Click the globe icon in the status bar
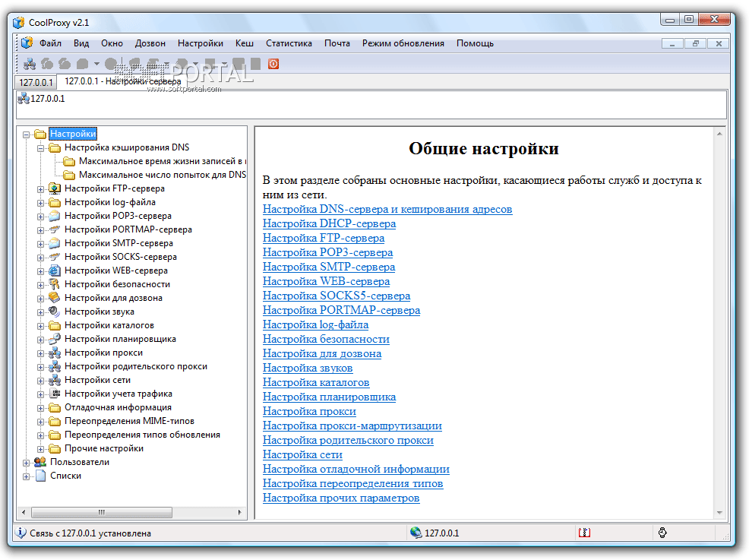The image size is (749, 560). click(x=416, y=533)
